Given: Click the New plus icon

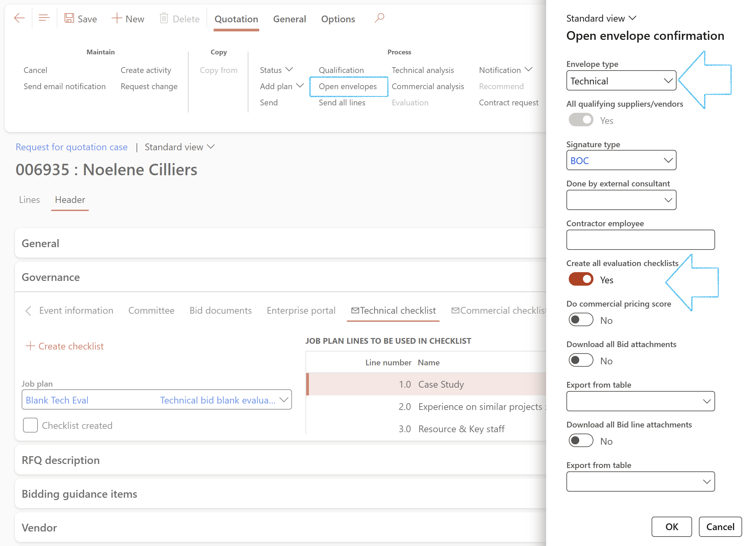Looking at the screenshot, I should [117, 18].
